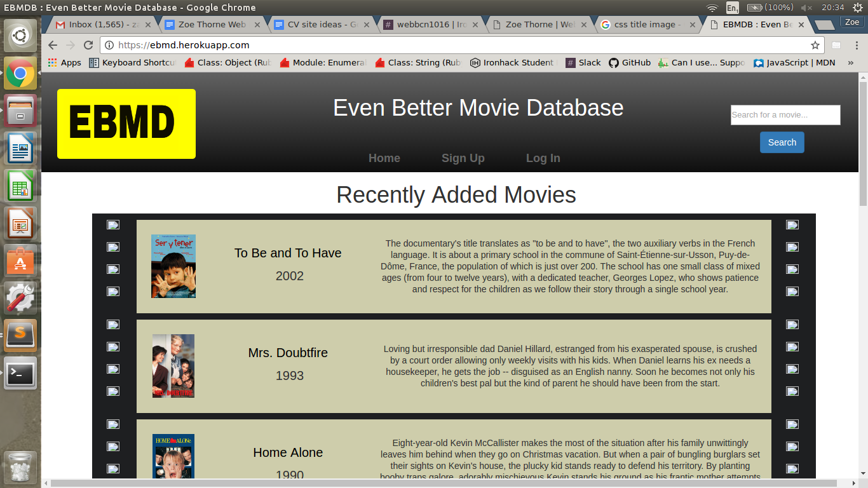Open the 'Class: String' bookmark
The image size is (868, 488).
coord(418,62)
